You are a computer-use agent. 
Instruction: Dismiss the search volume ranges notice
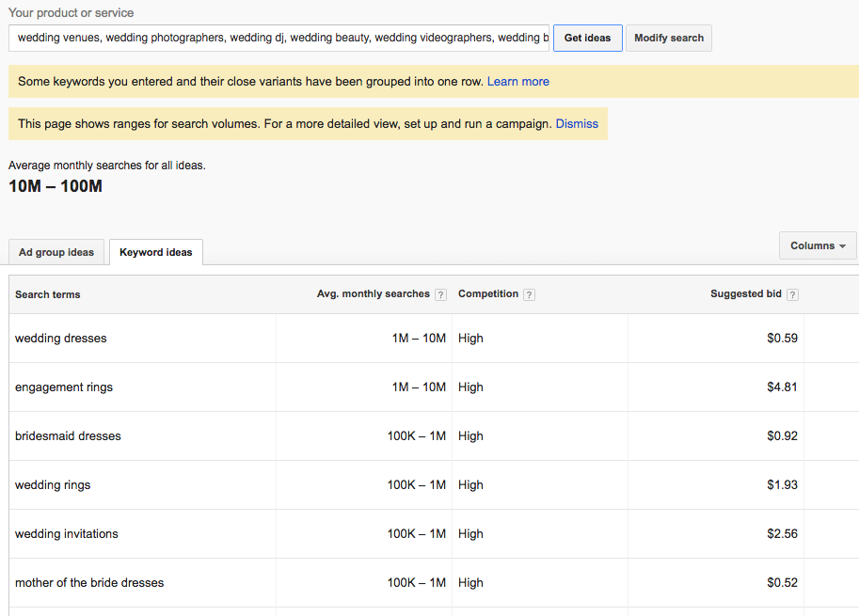click(x=577, y=123)
